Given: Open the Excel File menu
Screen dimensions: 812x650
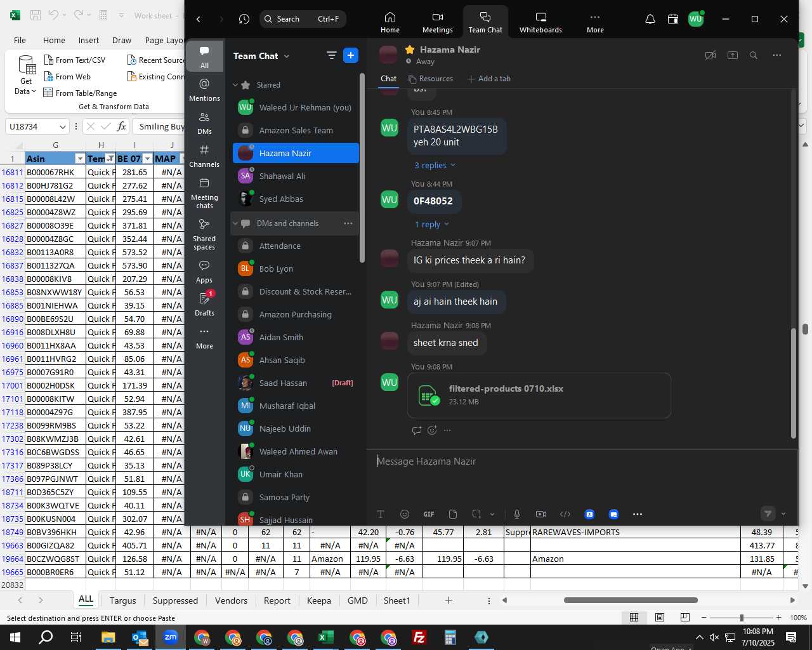Looking at the screenshot, I should (20, 40).
